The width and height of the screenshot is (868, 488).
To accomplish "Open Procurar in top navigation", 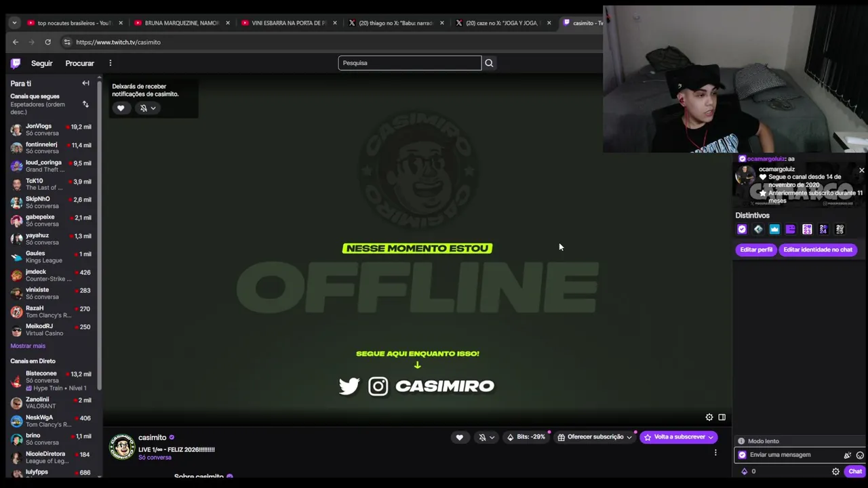I will click(x=79, y=63).
